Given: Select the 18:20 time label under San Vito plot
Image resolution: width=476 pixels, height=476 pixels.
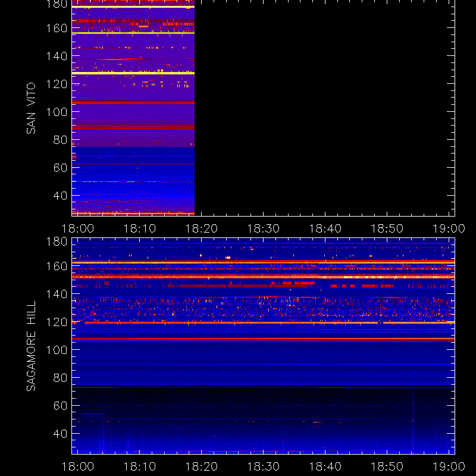Looking at the screenshot, I should pos(202,228).
